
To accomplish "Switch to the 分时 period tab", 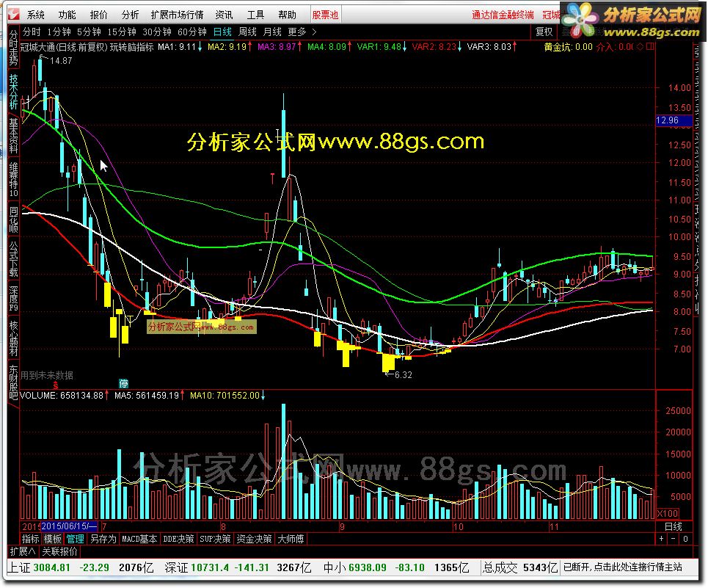I will tap(32, 32).
